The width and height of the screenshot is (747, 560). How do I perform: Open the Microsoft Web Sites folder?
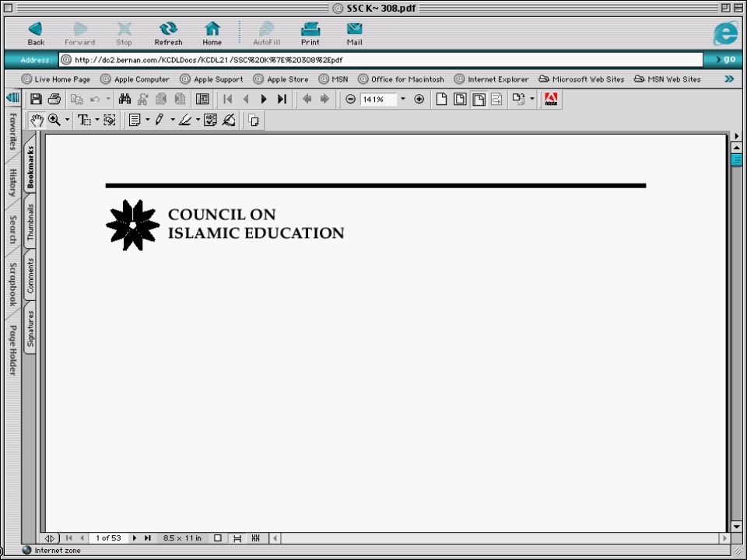click(581, 79)
